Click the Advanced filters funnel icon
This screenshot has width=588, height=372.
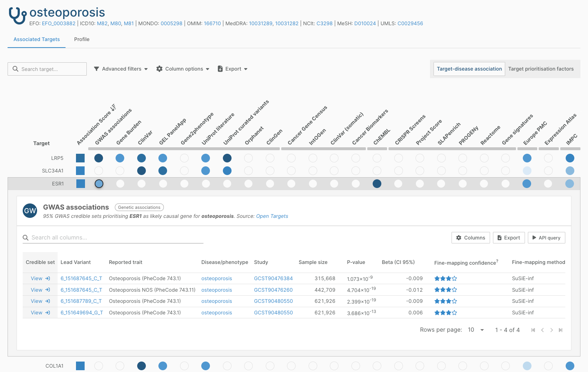96,69
